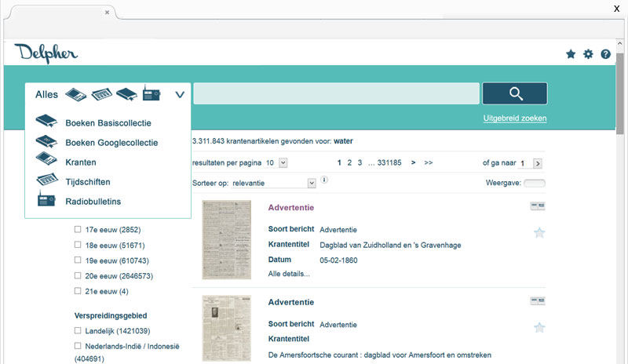Click the Delpher logo
This screenshot has width=628, height=364.
point(46,53)
